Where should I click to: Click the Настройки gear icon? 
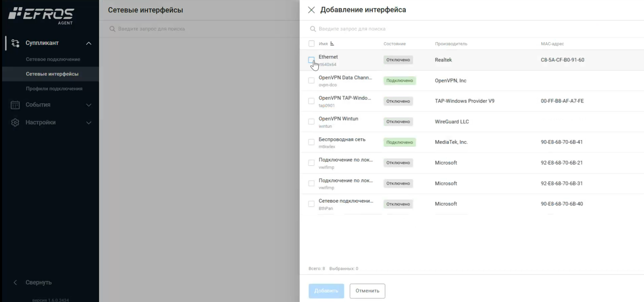click(x=15, y=123)
